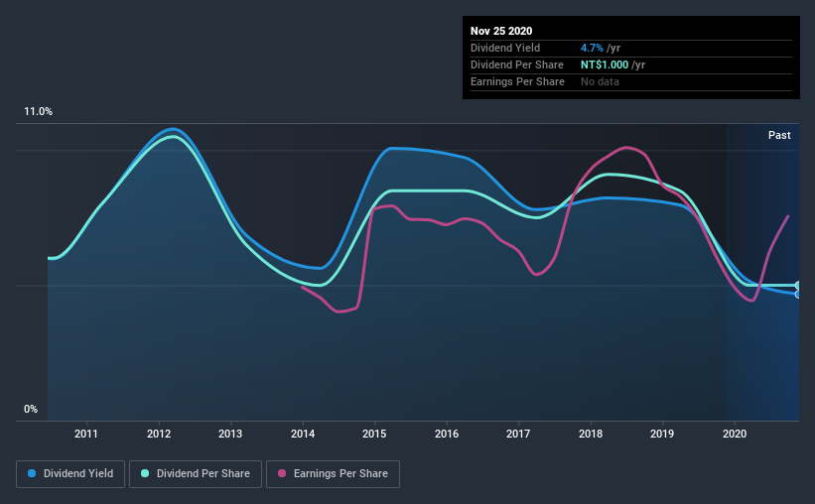Screen dimensions: 815x504
Task: Click the Dividend Yield row label in tooltip
Action: point(505,48)
